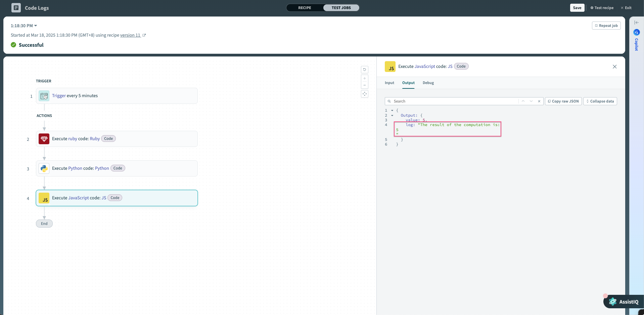Expand the 1:18:30 PM job timestamp dropdown
644x315 pixels.
point(23,26)
